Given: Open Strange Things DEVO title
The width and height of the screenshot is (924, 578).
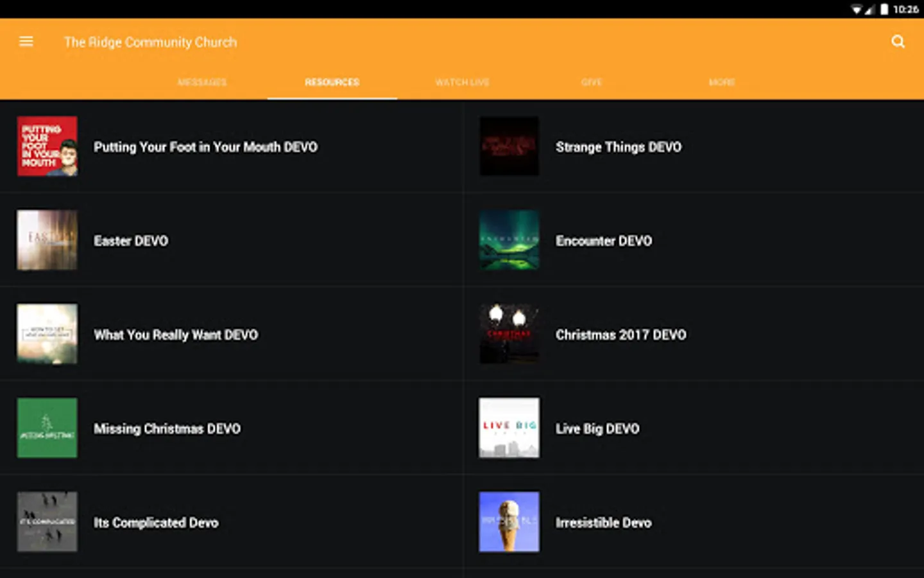Looking at the screenshot, I should click(x=619, y=147).
